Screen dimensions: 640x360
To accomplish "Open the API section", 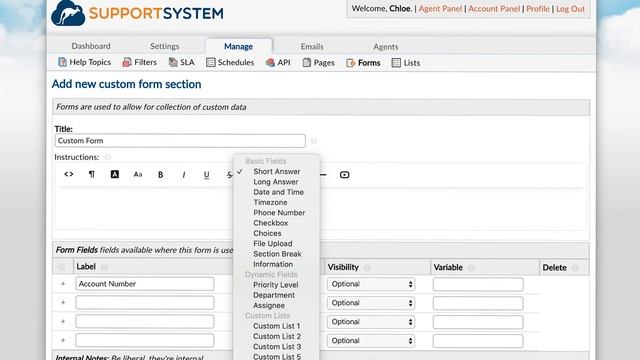I will [x=278, y=62].
